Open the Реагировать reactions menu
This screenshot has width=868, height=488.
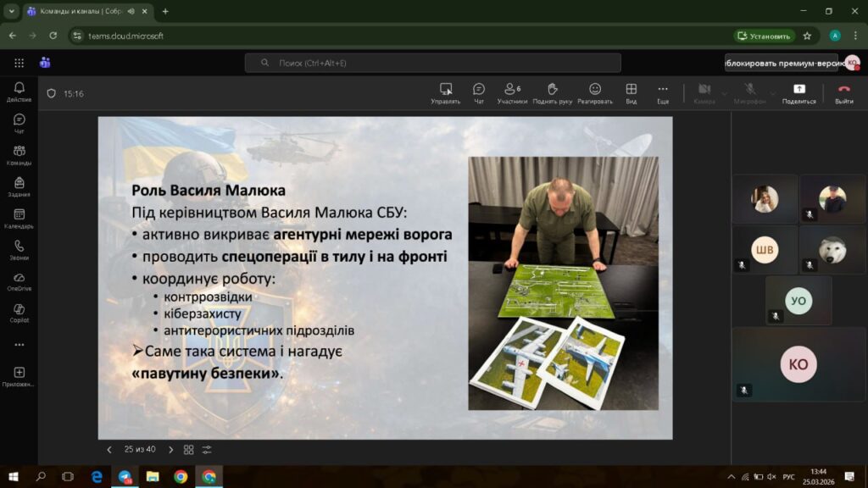[x=595, y=92]
